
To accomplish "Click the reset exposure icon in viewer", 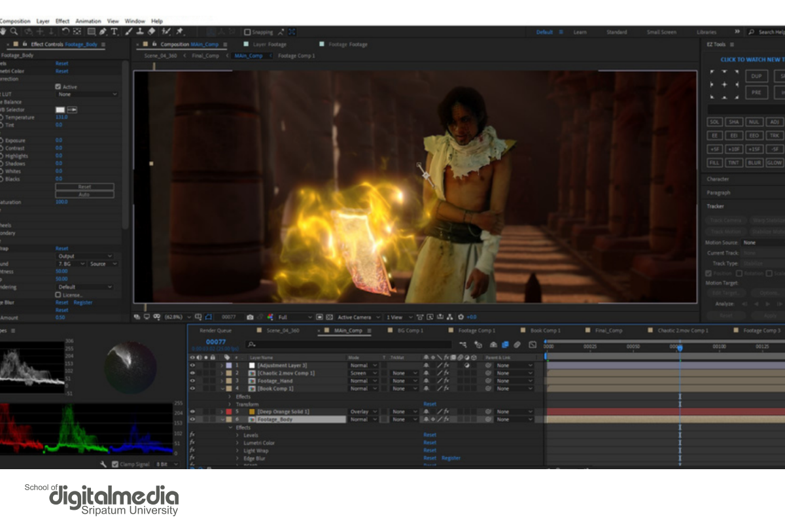I will click(461, 317).
